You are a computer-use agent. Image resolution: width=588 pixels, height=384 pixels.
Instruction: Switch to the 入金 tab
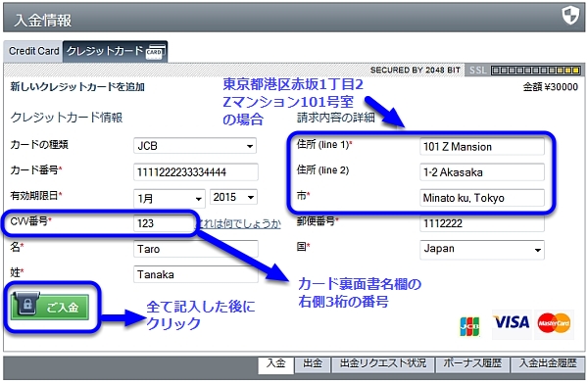coord(275,364)
